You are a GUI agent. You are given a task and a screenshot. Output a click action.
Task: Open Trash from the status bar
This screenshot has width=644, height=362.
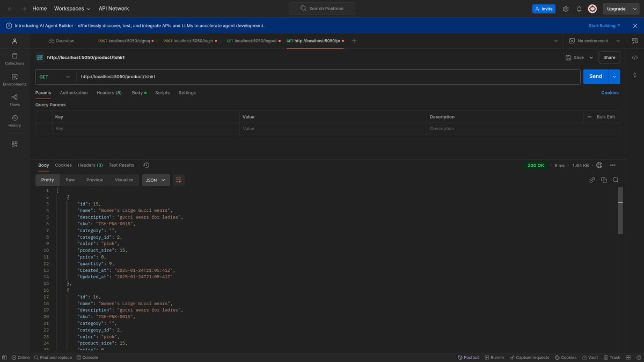click(x=612, y=357)
